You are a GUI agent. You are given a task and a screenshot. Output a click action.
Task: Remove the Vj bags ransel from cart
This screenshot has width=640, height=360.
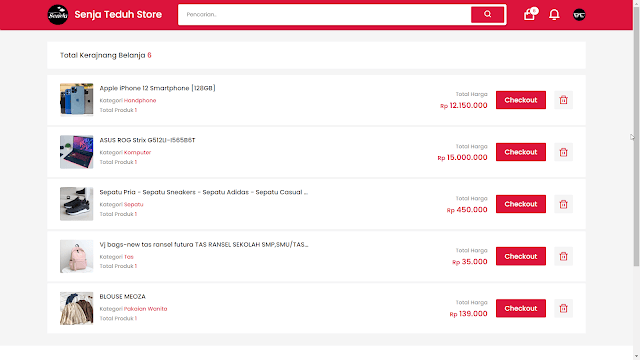click(563, 256)
